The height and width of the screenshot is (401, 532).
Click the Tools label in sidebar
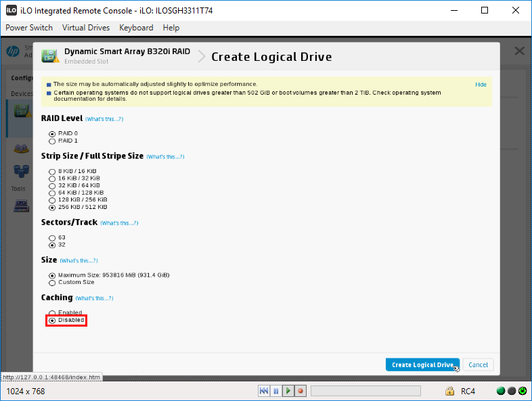[18, 189]
